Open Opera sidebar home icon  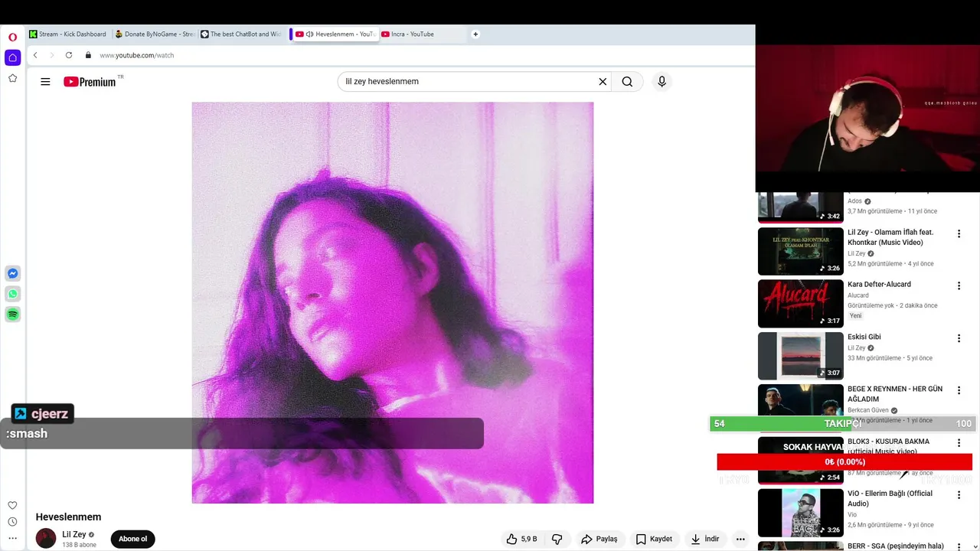pyautogui.click(x=12, y=57)
